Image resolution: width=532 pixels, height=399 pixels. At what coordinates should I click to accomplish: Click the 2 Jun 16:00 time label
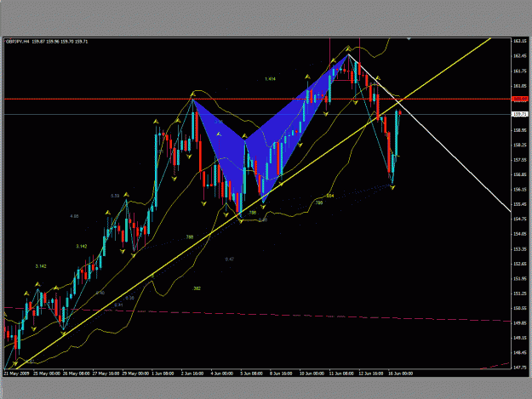pos(192,373)
